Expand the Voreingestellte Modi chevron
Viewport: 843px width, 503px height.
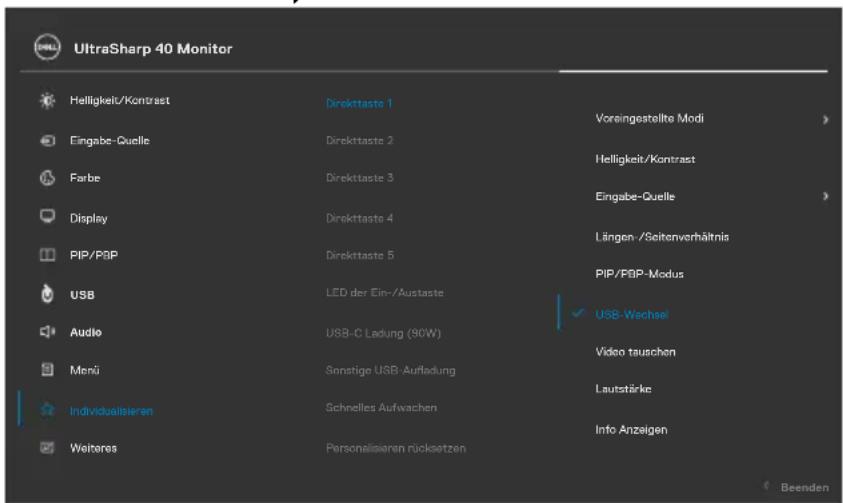[825, 120]
